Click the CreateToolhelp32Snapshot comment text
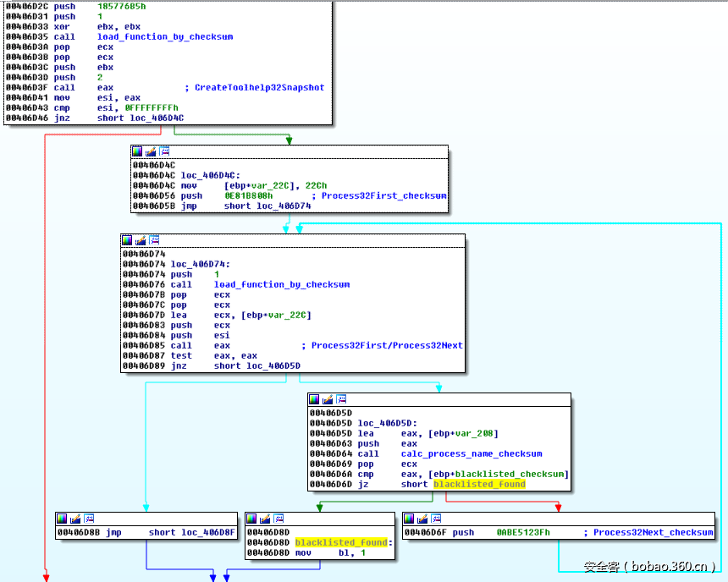Screen dimensions: 728x582 [259, 87]
